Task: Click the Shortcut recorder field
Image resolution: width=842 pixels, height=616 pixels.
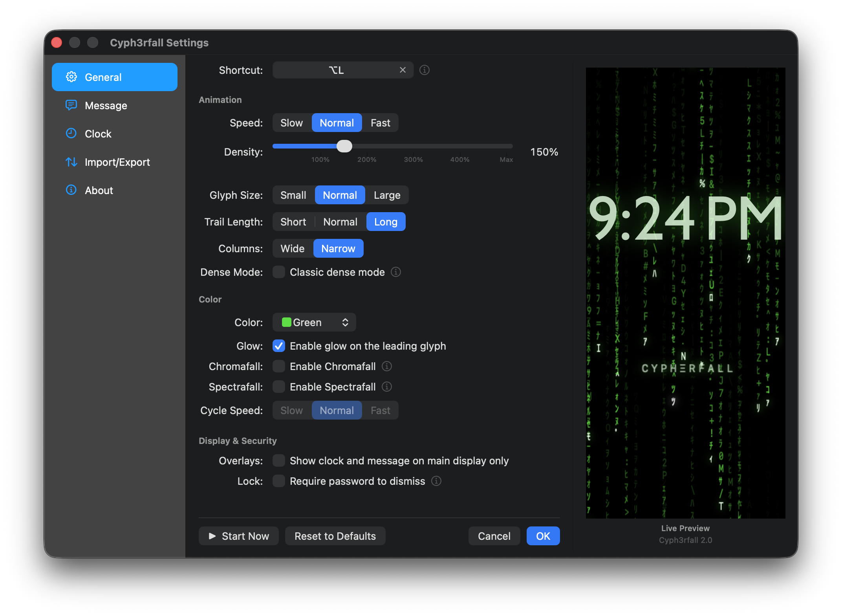Action: 343,70
